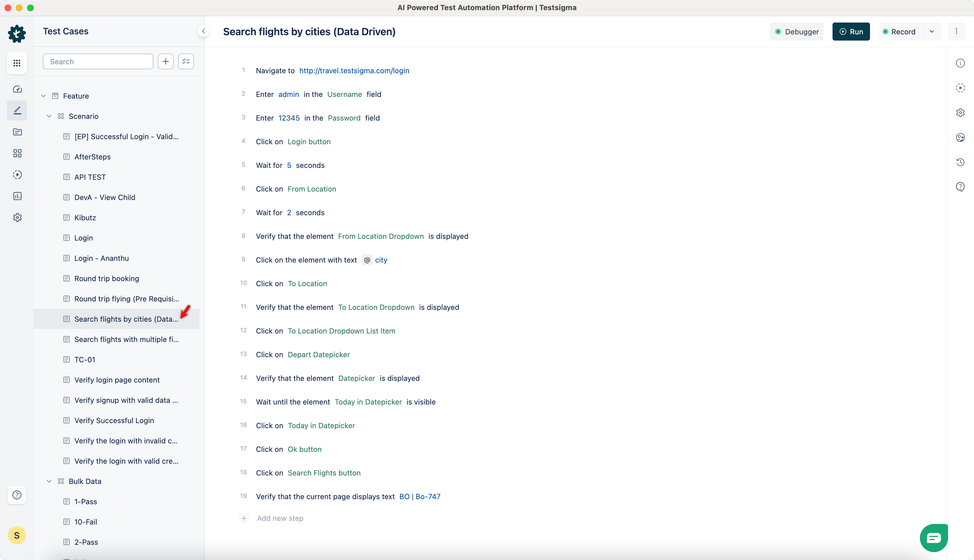The height and width of the screenshot is (560, 974).
Task: Open the Revision History icon on right panel
Action: point(960,162)
